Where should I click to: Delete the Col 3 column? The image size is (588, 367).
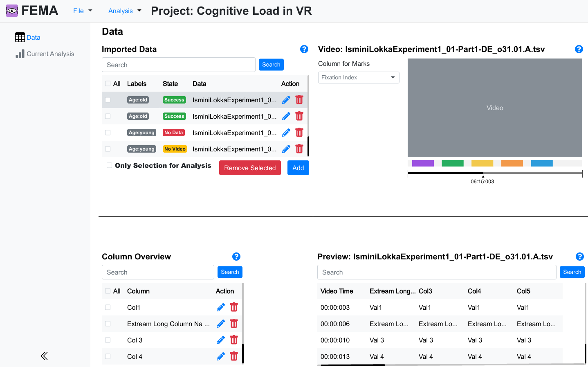coord(234,340)
